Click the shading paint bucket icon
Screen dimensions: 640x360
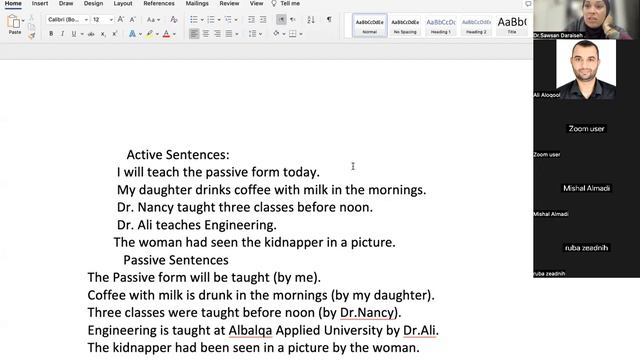pos(276,34)
